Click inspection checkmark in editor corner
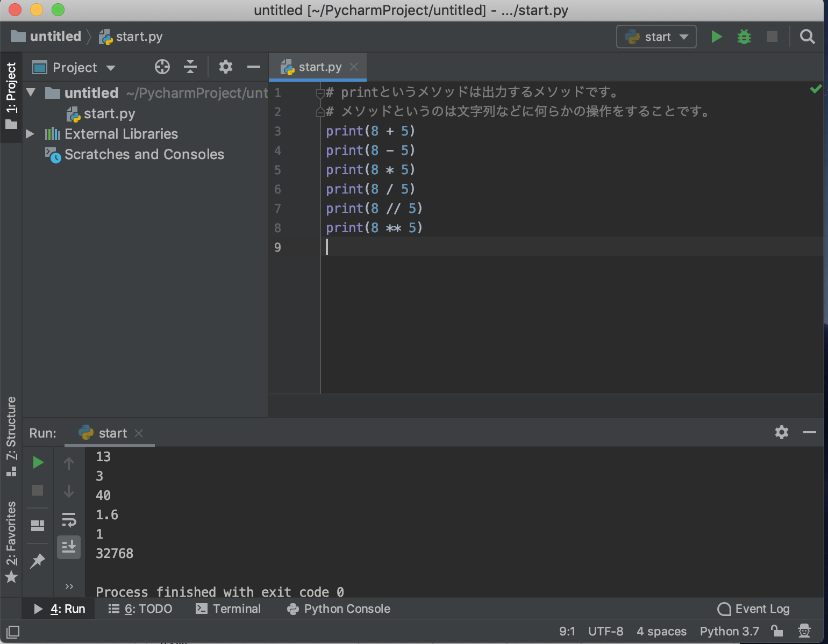This screenshot has height=644, width=828. click(816, 89)
